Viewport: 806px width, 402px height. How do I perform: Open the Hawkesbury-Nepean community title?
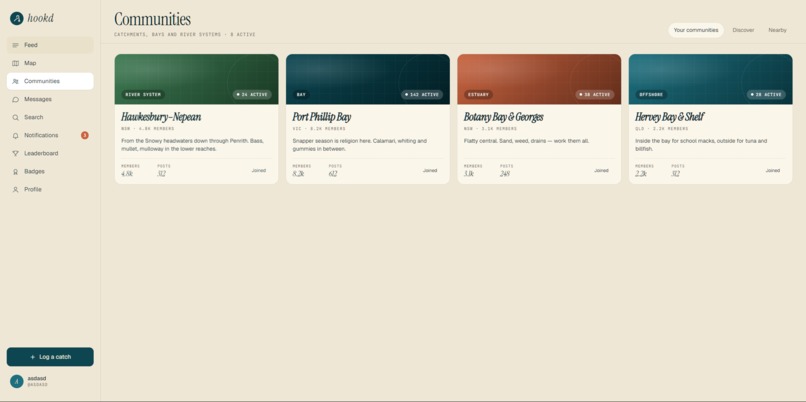(161, 117)
